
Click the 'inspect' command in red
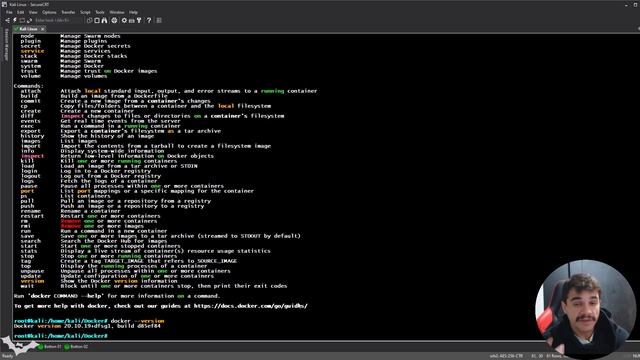[32, 156]
